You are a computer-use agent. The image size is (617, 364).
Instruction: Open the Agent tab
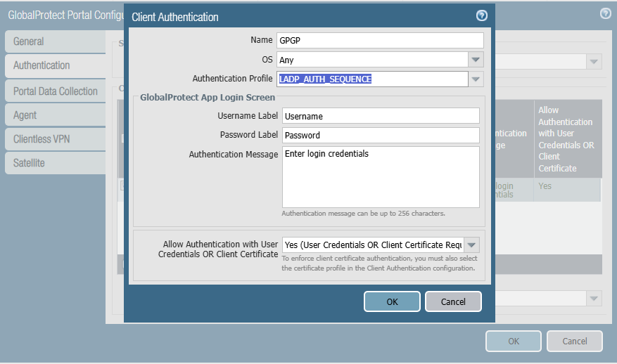pos(56,115)
